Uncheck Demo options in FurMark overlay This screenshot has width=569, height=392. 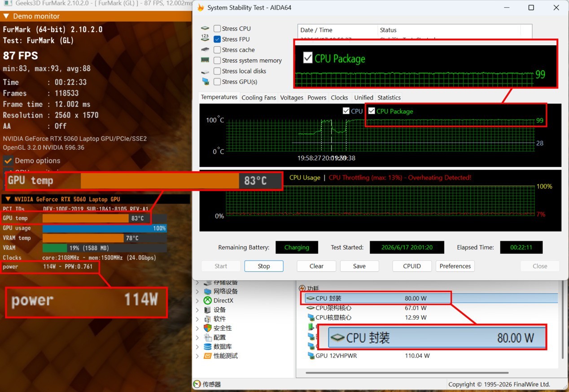click(8, 161)
